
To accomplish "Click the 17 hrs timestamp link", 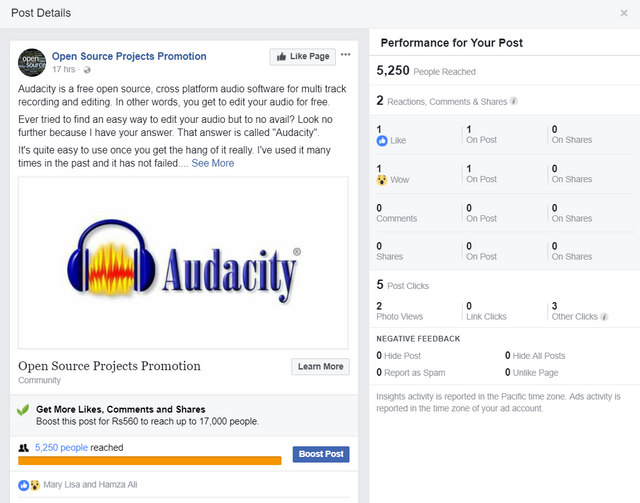I will (x=63, y=70).
